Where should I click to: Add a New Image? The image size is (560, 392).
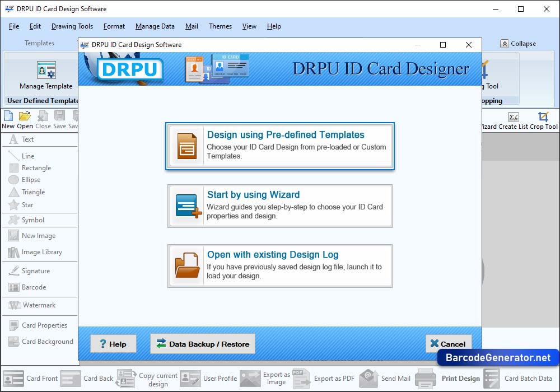[32, 236]
